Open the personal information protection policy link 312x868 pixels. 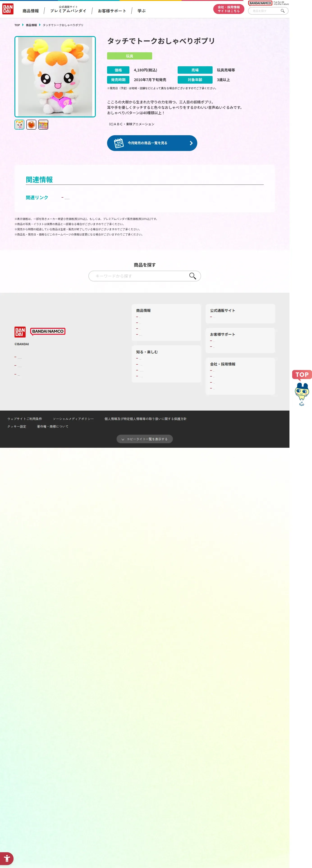point(145,419)
